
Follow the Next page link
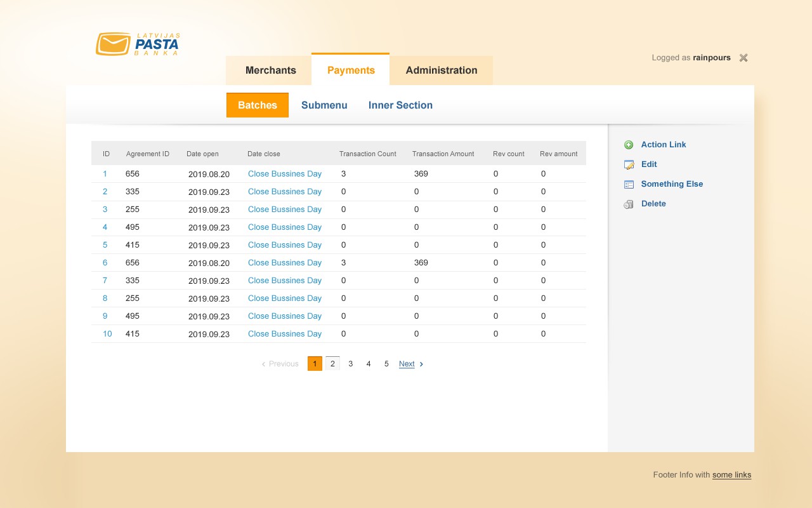coord(407,364)
